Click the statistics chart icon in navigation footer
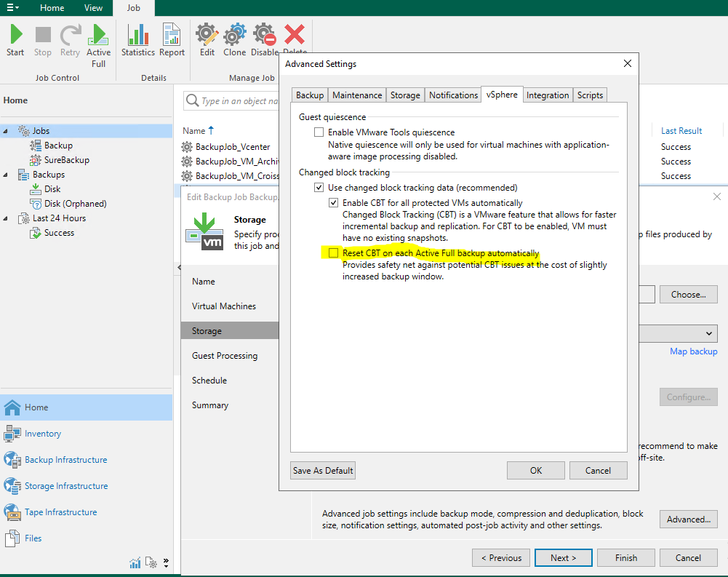728x577 pixels. coord(135,563)
